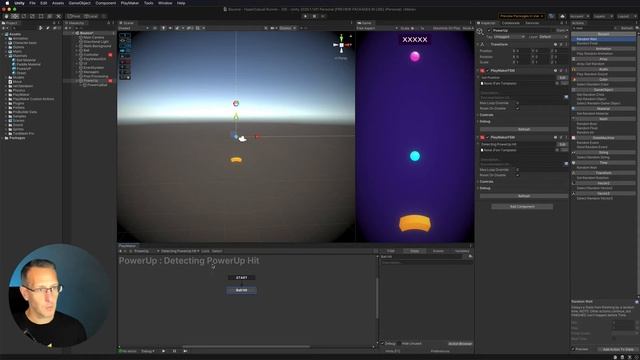Image resolution: width=640 pixels, height=360 pixels.
Task: Click the Scene view orientation gizmo
Action: pyautogui.click(x=342, y=44)
